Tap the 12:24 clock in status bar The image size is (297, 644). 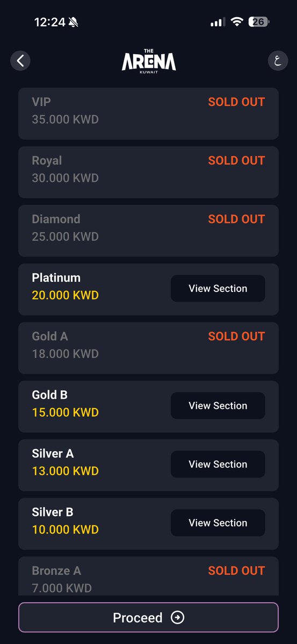point(49,22)
